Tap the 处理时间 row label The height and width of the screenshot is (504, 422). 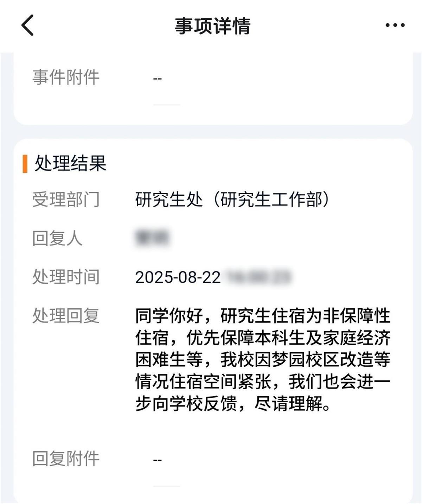click(x=66, y=278)
